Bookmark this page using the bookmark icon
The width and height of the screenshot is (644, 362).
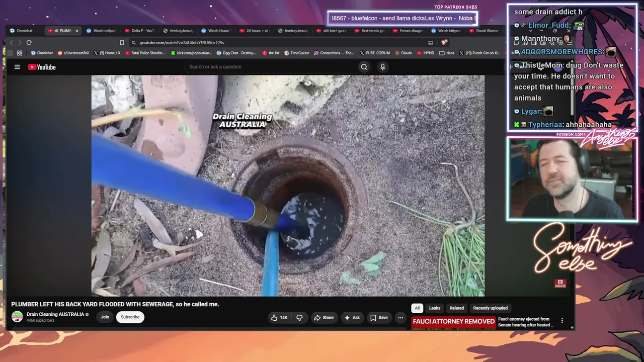122,43
